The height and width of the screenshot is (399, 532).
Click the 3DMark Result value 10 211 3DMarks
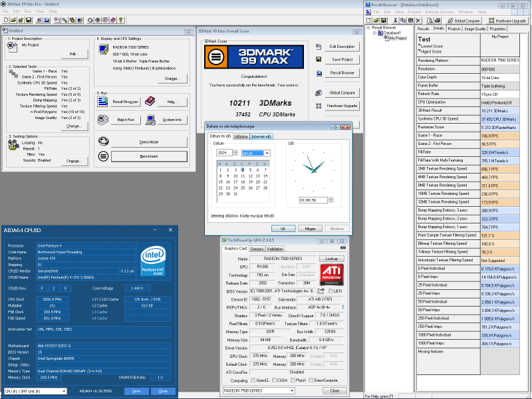coord(500,110)
